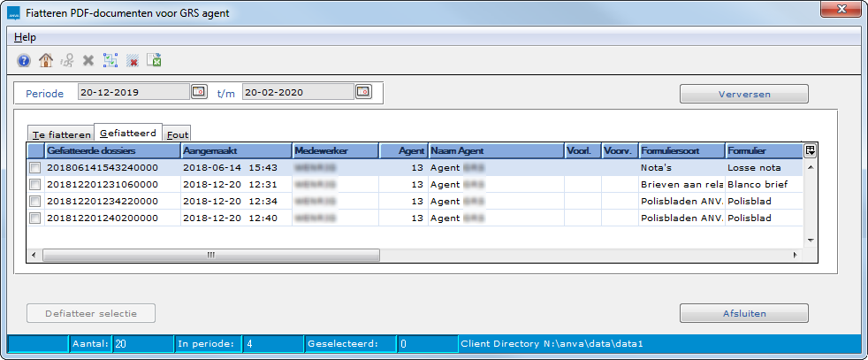Click the horizontal scrollbar thumb under the table
This screenshot has height=360, width=868.
210,255
